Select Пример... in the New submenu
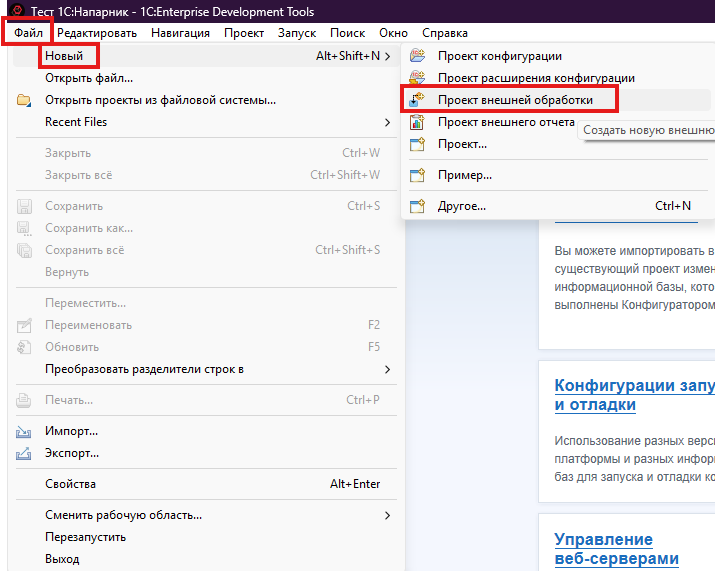Screen dimensions: 715x571 coord(558,175)
